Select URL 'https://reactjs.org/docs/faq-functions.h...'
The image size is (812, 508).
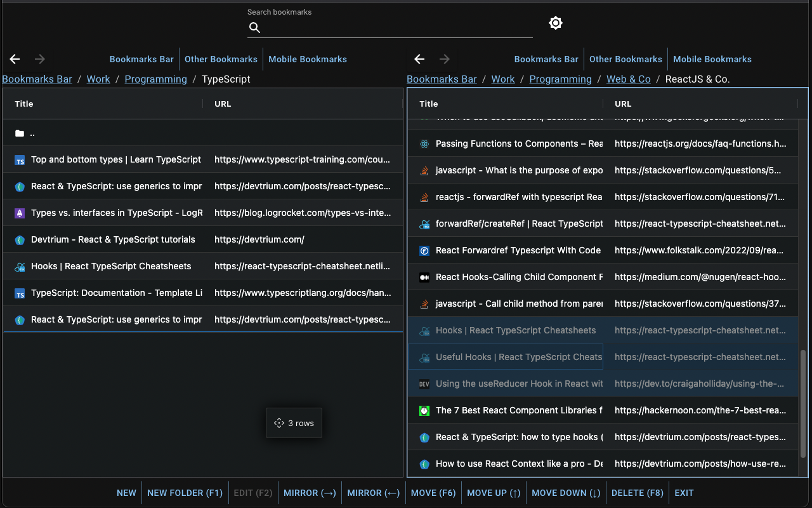pyautogui.click(x=700, y=144)
